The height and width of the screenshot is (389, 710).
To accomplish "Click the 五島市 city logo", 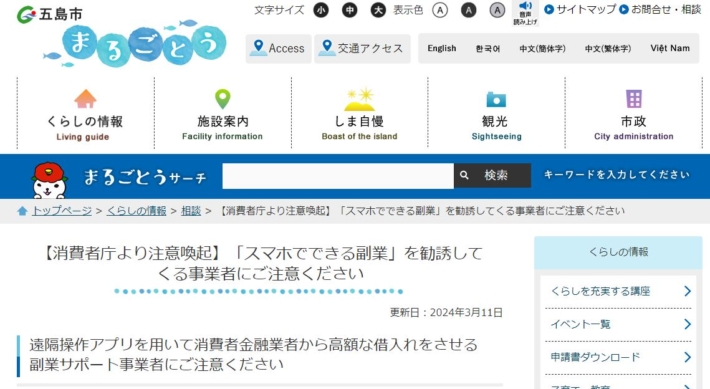I will 50,14.
